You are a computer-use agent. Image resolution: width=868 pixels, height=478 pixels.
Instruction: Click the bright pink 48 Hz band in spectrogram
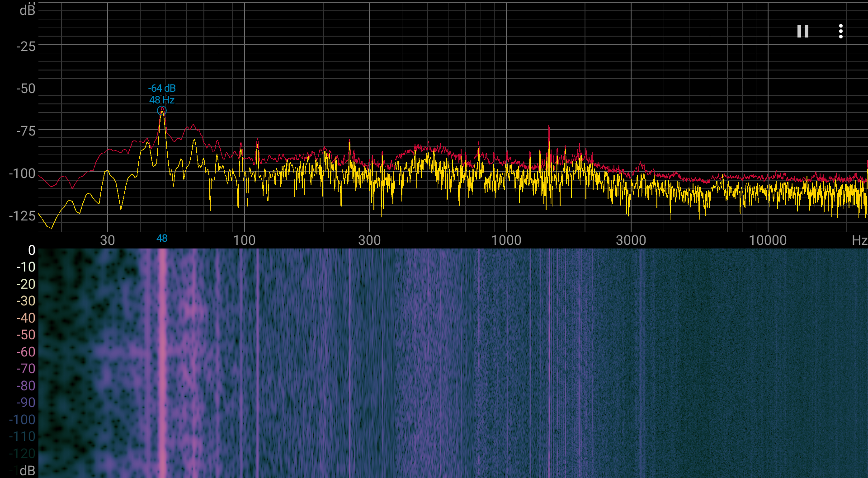pyautogui.click(x=162, y=363)
